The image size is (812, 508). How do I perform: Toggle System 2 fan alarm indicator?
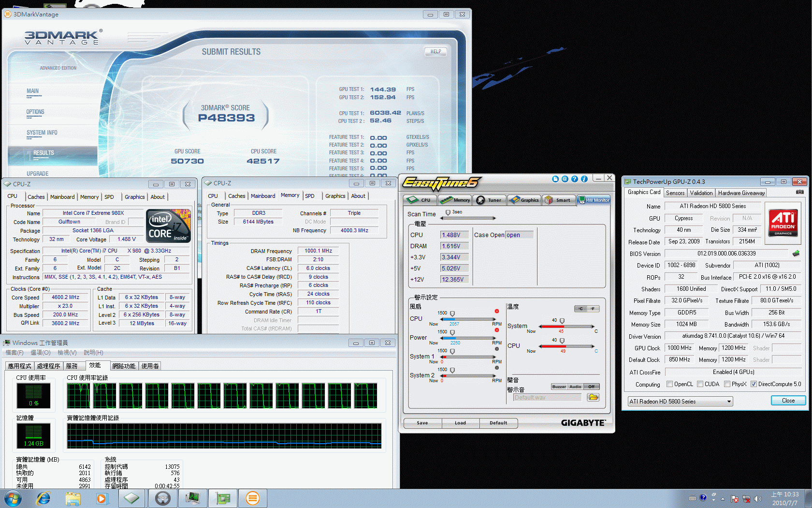coord(496,368)
